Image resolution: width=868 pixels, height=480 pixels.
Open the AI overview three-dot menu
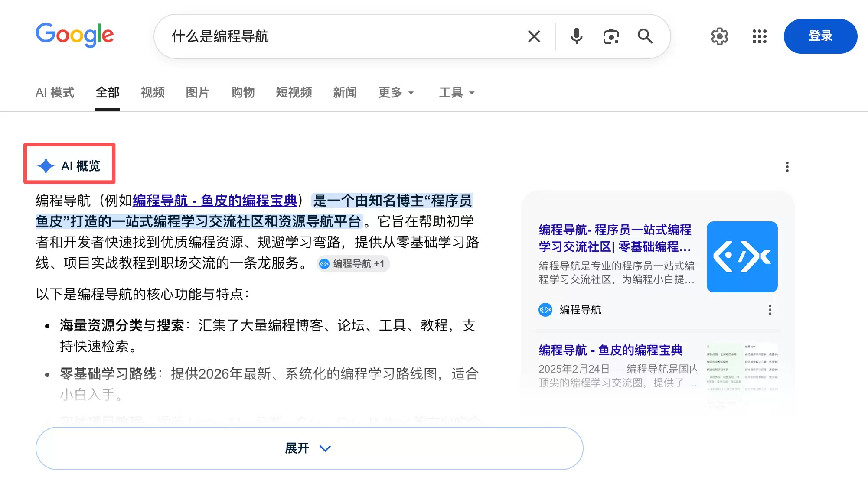tap(787, 167)
